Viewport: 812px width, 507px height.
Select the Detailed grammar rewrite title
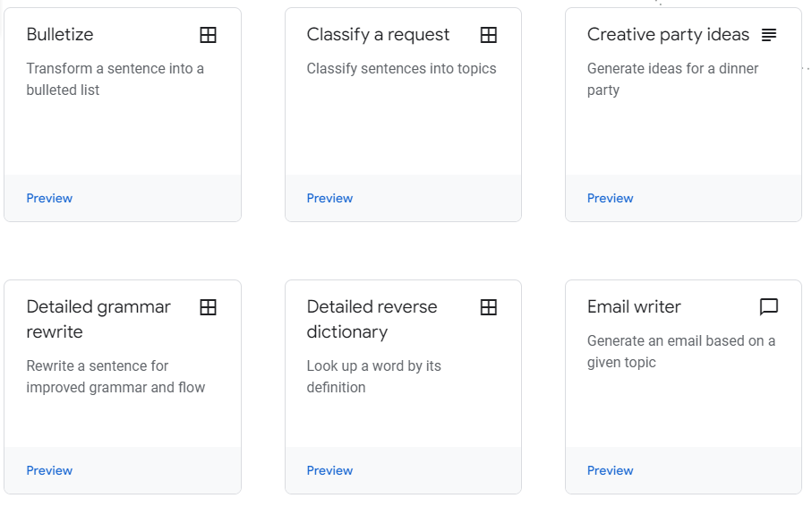(x=98, y=319)
